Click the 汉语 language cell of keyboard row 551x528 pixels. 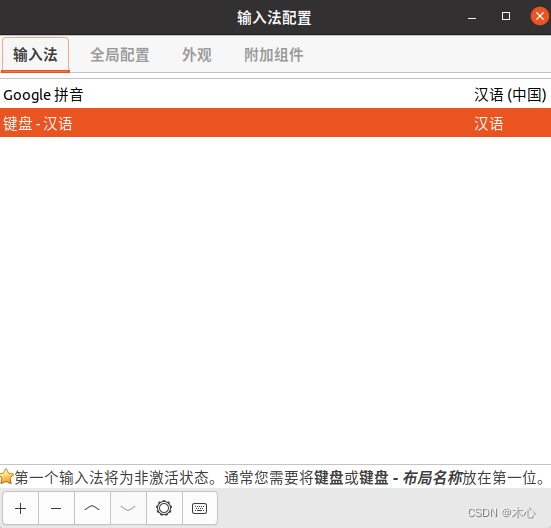pyautogui.click(x=488, y=124)
